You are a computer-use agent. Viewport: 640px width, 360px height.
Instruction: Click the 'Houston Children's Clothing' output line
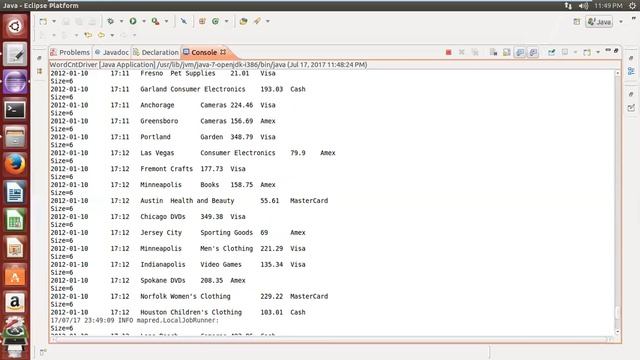tap(178, 312)
